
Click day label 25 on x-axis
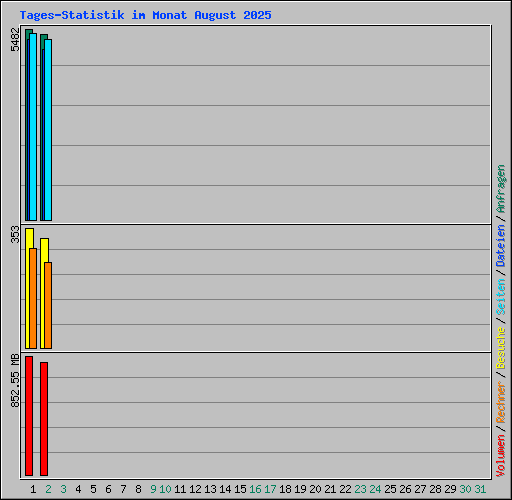click(x=390, y=489)
